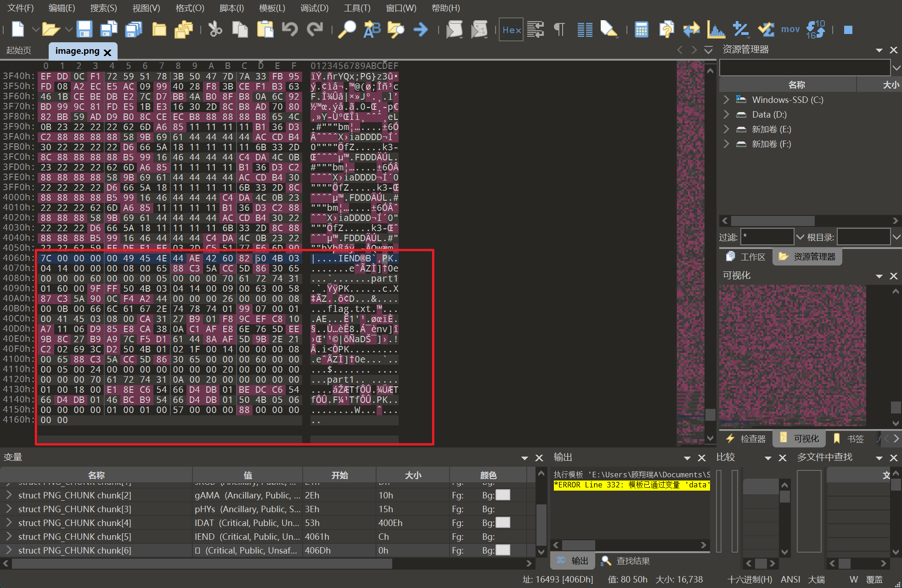Image resolution: width=902 pixels, height=588 pixels.
Task: Click the mov disassembler icon
Action: point(790,29)
